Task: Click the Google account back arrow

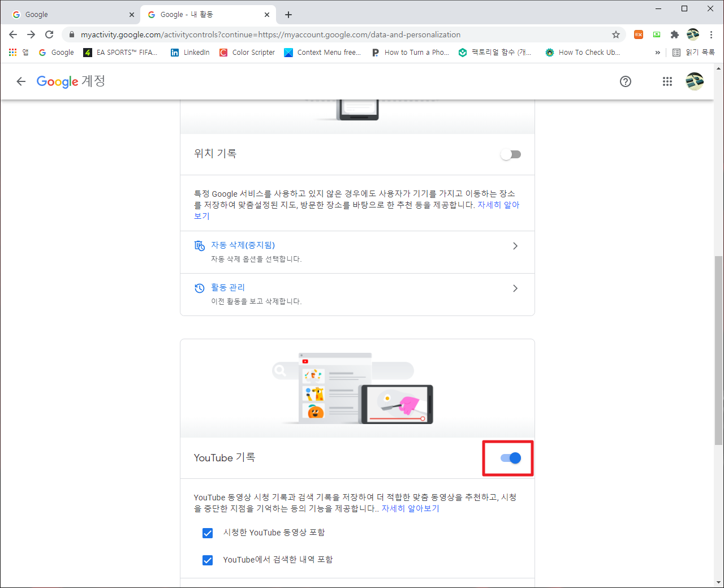Action: point(21,81)
